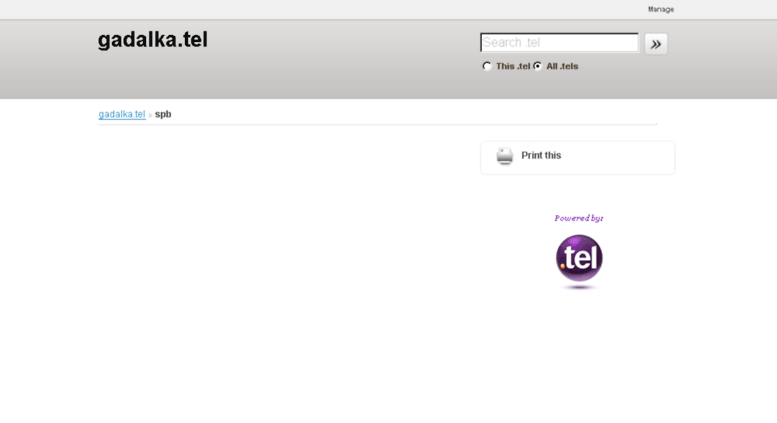Click the This .tel label text
The image size is (777, 423).
[513, 66]
